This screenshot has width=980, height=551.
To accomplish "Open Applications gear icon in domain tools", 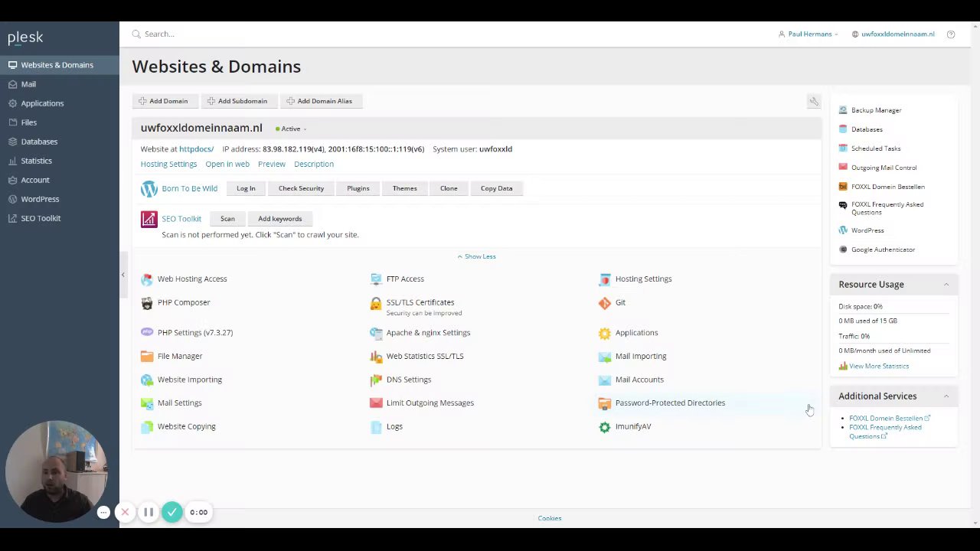I will [605, 333].
